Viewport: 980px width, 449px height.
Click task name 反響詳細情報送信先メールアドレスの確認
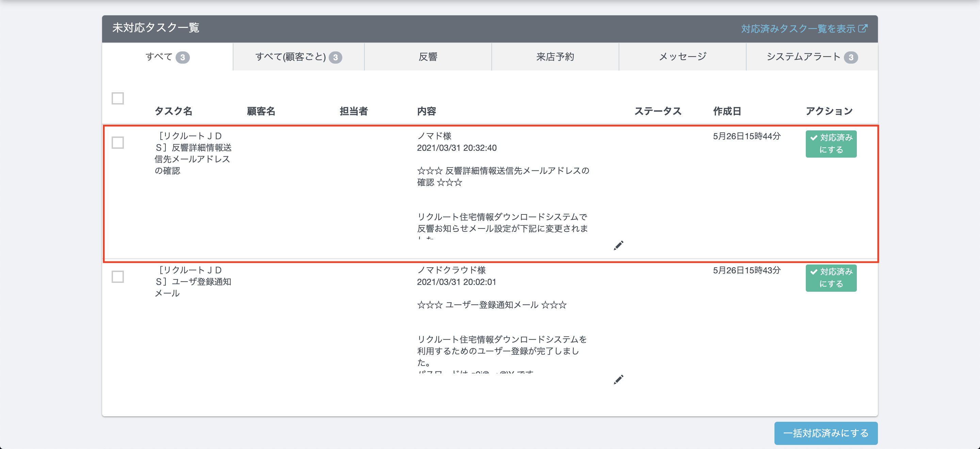click(x=193, y=153)
